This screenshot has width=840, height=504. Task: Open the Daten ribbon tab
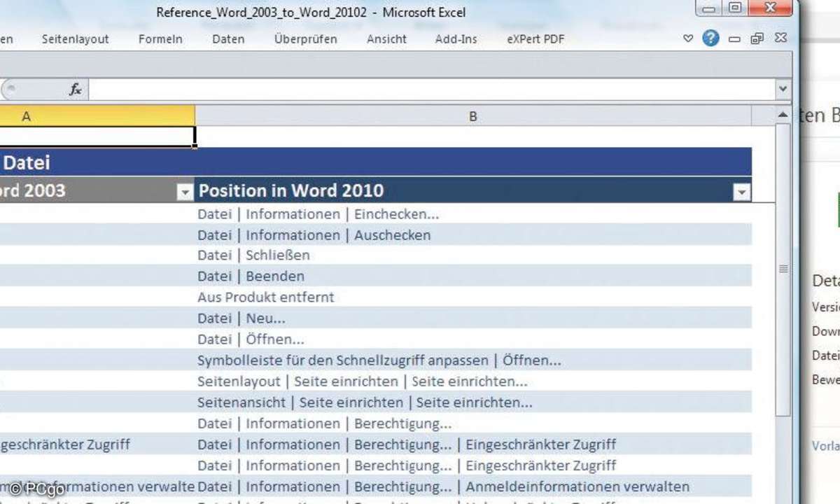(228, 39)
